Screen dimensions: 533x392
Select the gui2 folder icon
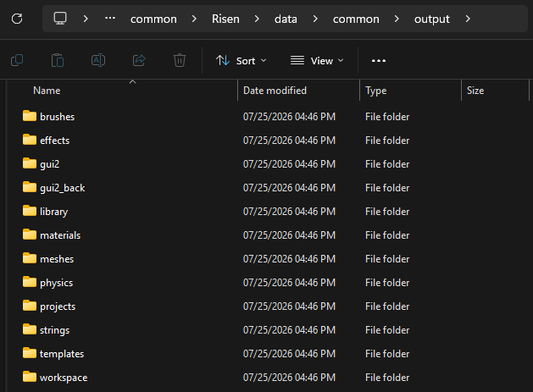point(30,163)
